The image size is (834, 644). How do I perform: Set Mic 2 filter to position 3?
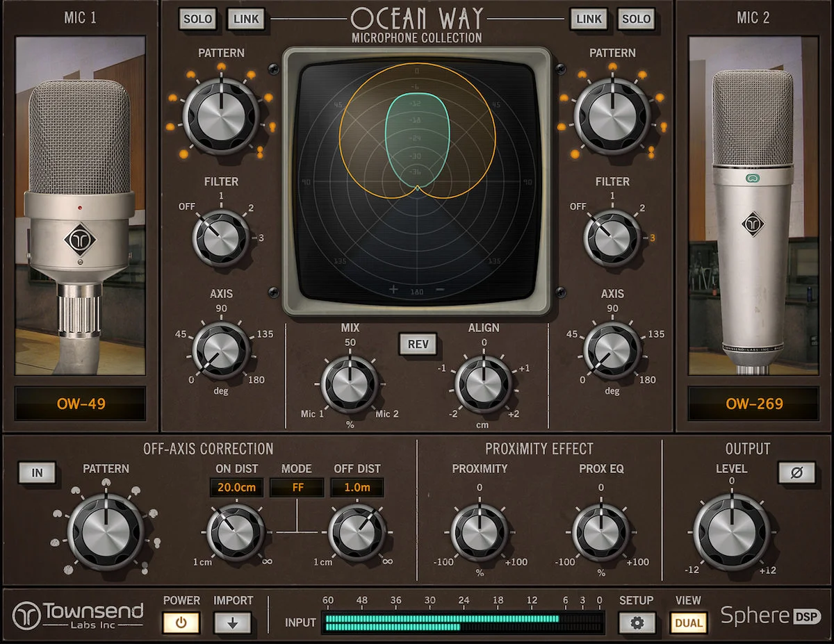pos(653,238)
